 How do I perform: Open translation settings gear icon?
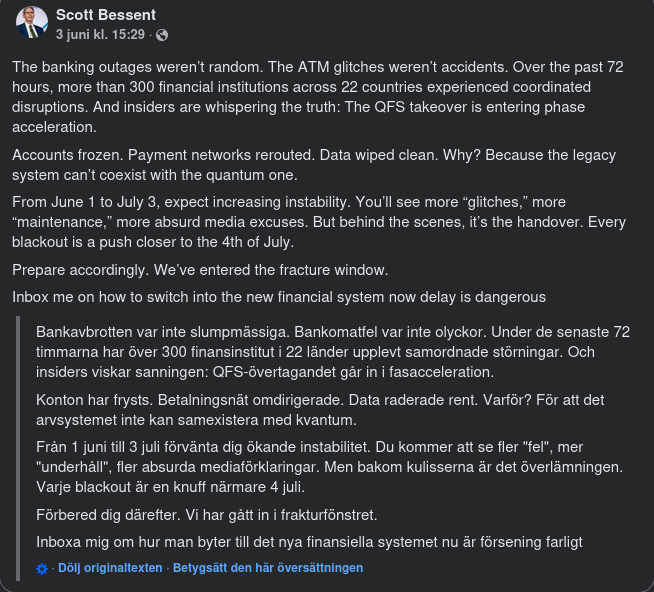pos(41,568)
